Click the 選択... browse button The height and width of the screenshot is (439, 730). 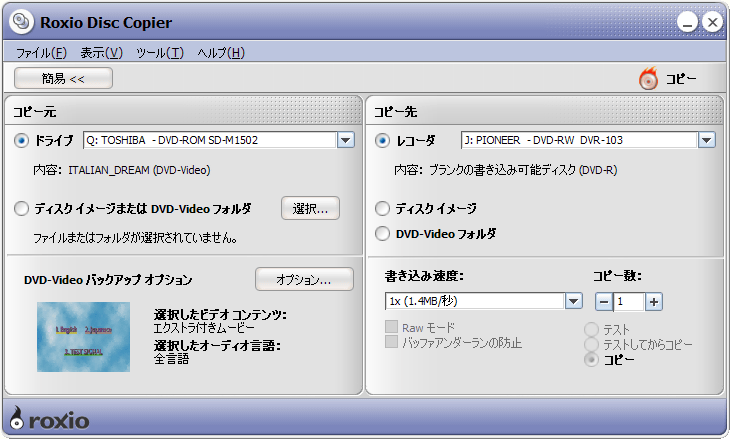tap(311, 209)
